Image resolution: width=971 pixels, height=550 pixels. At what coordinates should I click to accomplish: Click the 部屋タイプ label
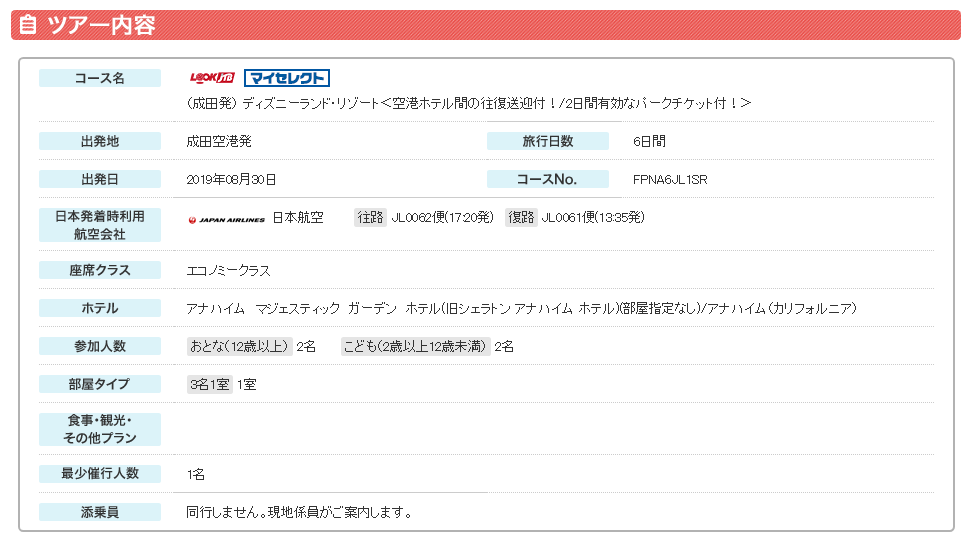coord(100,384)
